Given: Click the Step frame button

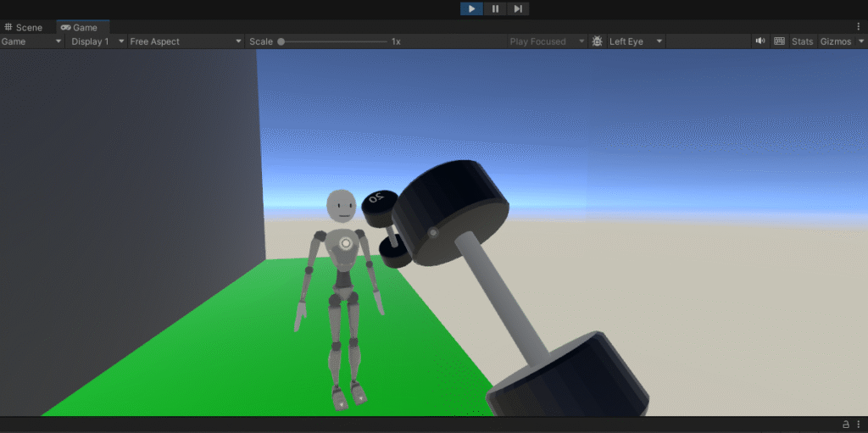Looking at the screenshot, I should pyautogui.click(x=518, y=8).
